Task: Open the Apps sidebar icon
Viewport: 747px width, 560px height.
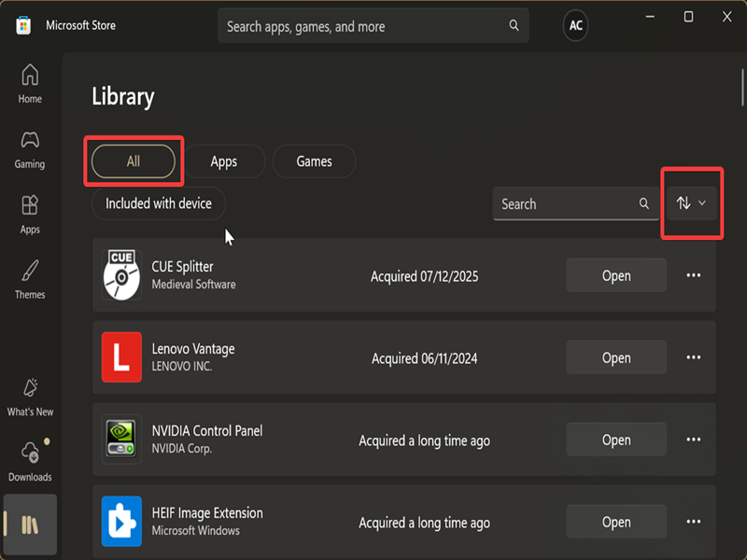Action: [x=30, y=206]
